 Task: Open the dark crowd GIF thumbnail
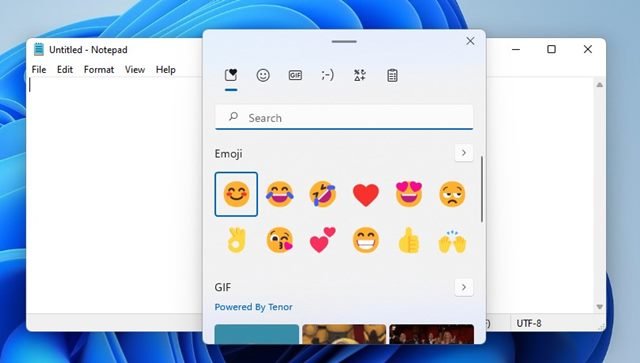coord(431,334)
